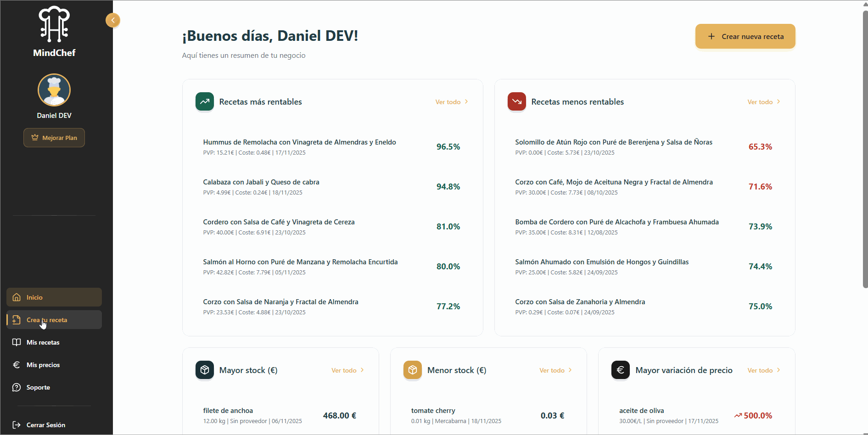Click the red trending-down icon in Recetas menos rentables
This screenshot has width=868, height=435.
pos(516,101)
